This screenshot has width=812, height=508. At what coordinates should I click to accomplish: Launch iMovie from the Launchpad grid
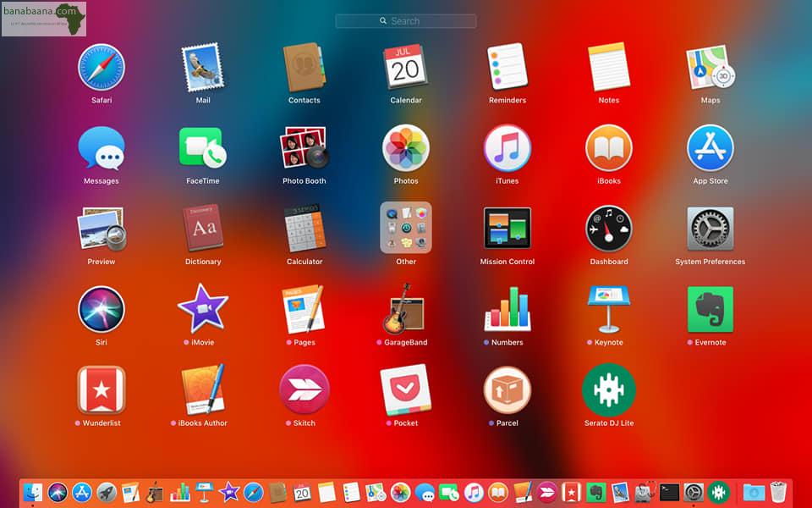coord(202,308)
